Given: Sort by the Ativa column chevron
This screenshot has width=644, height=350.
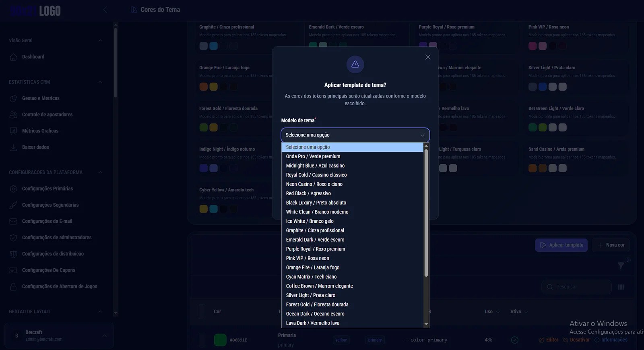Looking at the screenshot, I should [526, 312].
